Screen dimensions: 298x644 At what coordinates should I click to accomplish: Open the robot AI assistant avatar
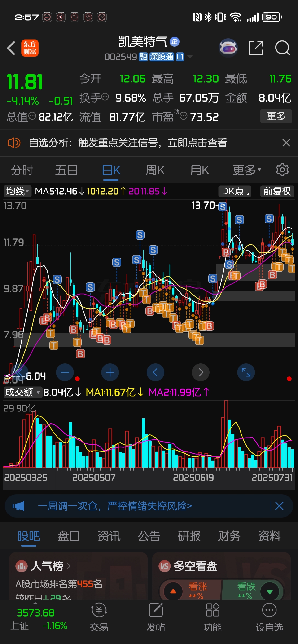[x=228, y=48]
